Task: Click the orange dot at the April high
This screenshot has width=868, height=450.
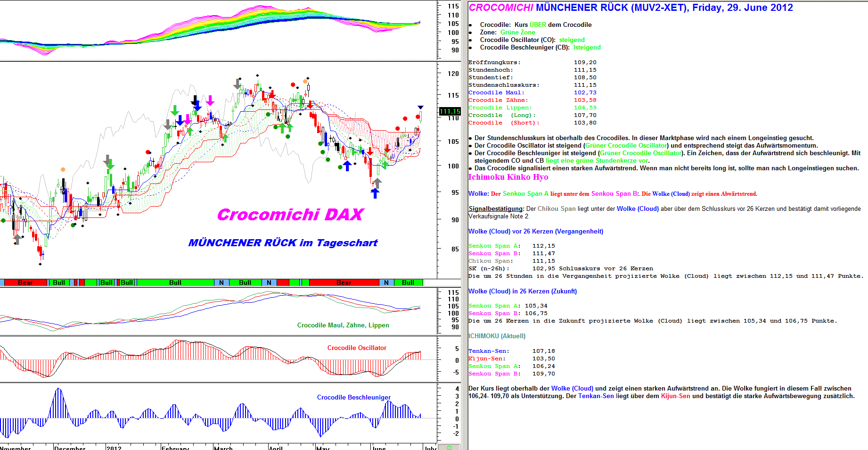Action: (x=305, y=81)
